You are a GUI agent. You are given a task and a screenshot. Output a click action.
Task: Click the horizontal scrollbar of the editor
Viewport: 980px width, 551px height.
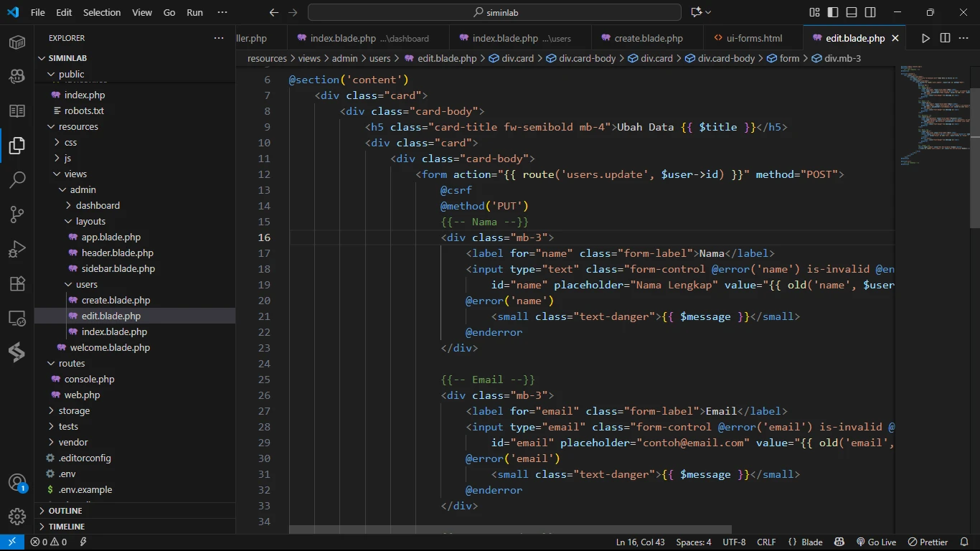(509, 529)
